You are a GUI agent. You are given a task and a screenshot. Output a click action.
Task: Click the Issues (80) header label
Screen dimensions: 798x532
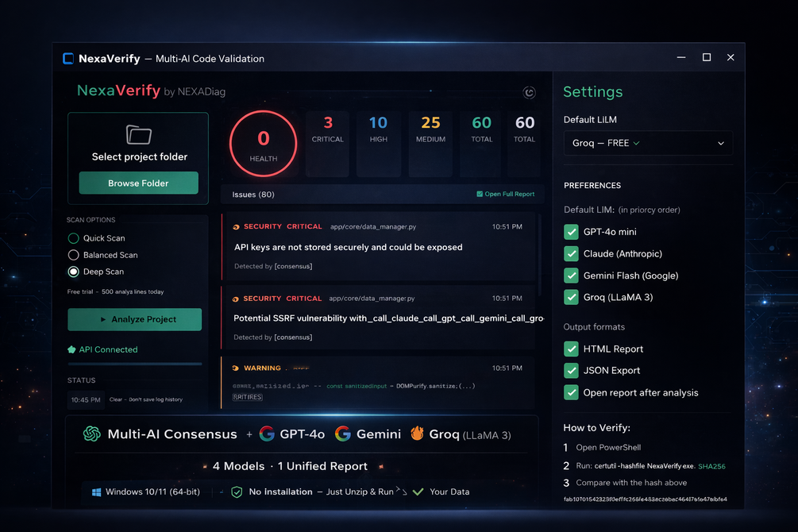[253, 195]
